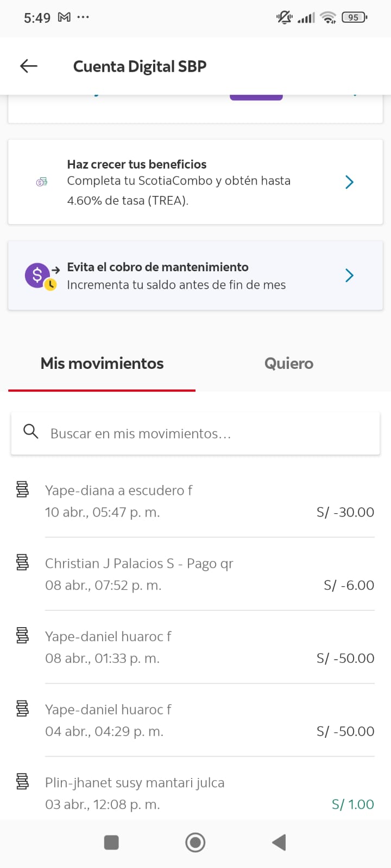Tap transaction icon beside Christian J Palacios
391x868 pixels.
click(22, 563)
